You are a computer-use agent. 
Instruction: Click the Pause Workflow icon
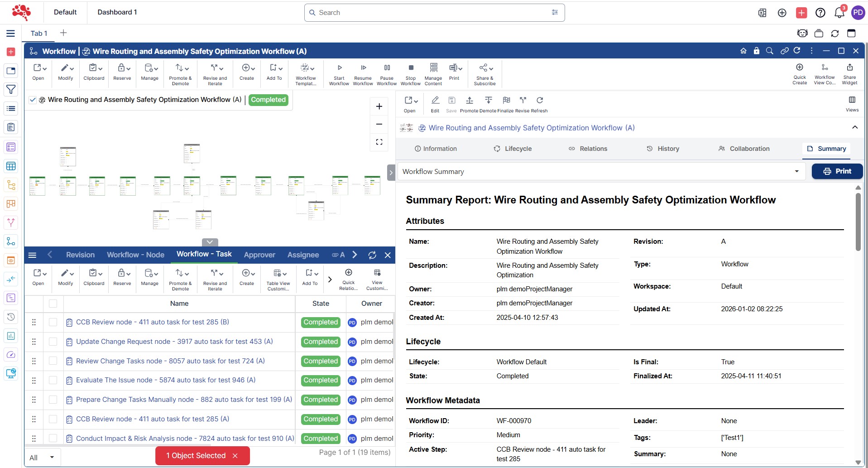tap(387, 68)
